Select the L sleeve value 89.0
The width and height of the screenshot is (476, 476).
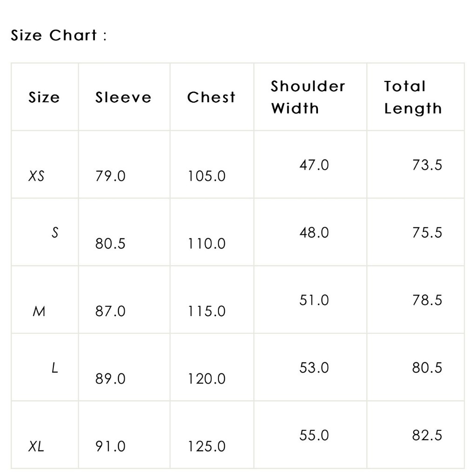click(x=110, y=379)
